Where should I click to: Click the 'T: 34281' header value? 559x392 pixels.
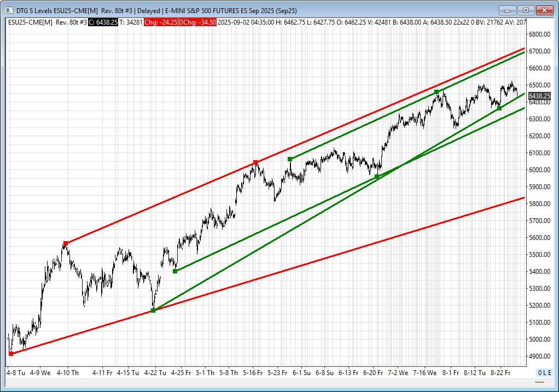click(x=131, y=22)
